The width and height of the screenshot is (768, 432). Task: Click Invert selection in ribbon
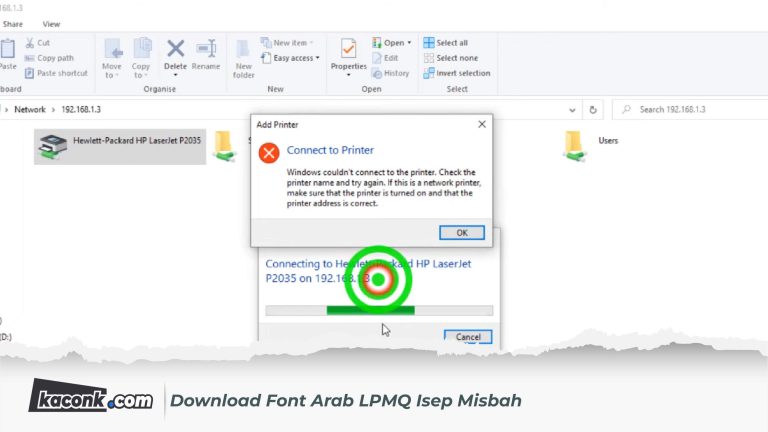(x=456, y=73)
